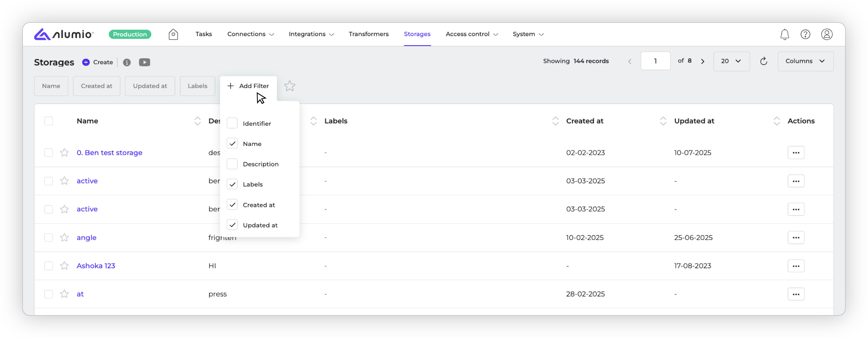Uncheck the Labels filter checkbox

[232, 184]
